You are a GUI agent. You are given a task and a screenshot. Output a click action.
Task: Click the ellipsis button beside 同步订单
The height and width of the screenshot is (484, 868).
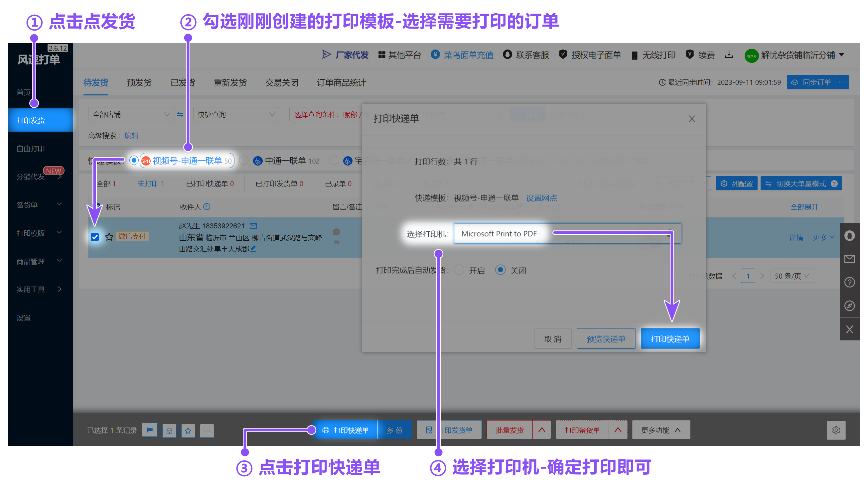[842, 82]
